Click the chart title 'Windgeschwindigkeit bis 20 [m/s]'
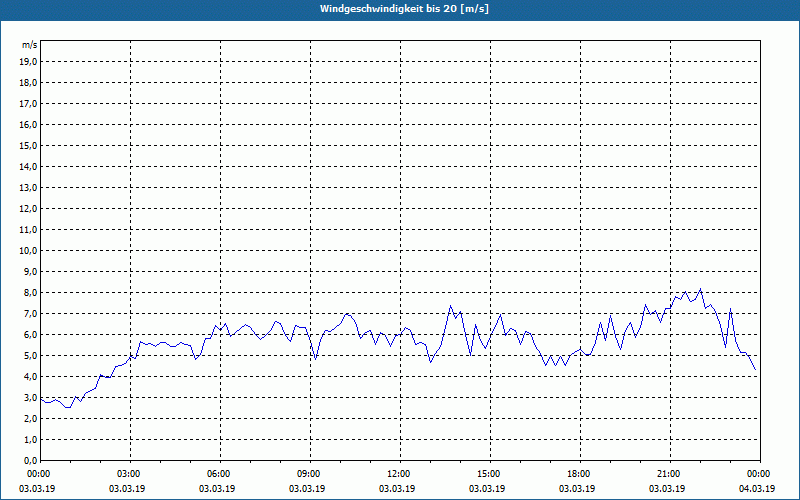This screenshot has width=800, height=500. point(404,9)
